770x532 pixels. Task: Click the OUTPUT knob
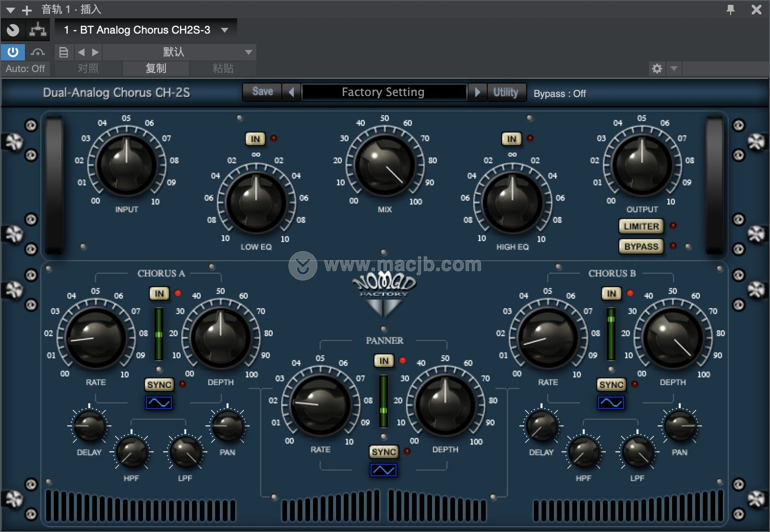tap(642, 165)
